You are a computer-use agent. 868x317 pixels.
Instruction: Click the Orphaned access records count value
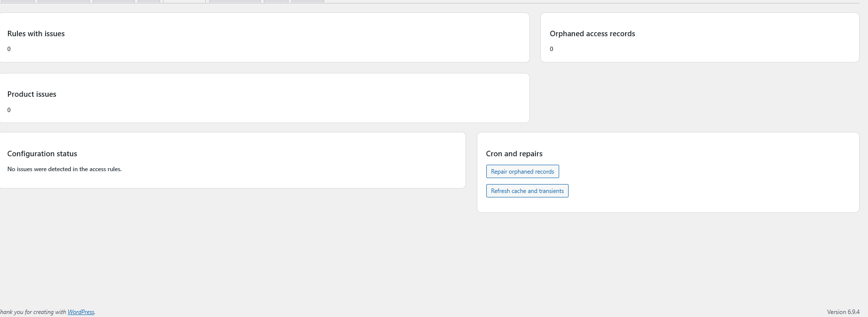551,49
